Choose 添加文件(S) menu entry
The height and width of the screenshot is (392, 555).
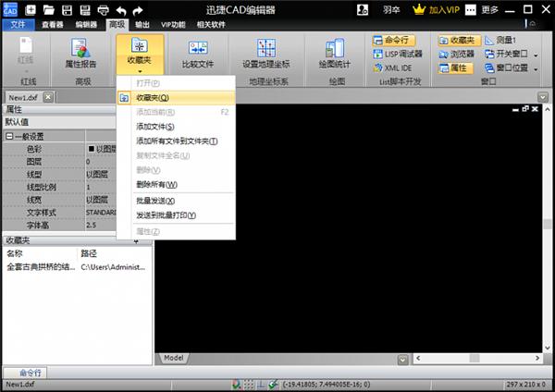(177, 127)
